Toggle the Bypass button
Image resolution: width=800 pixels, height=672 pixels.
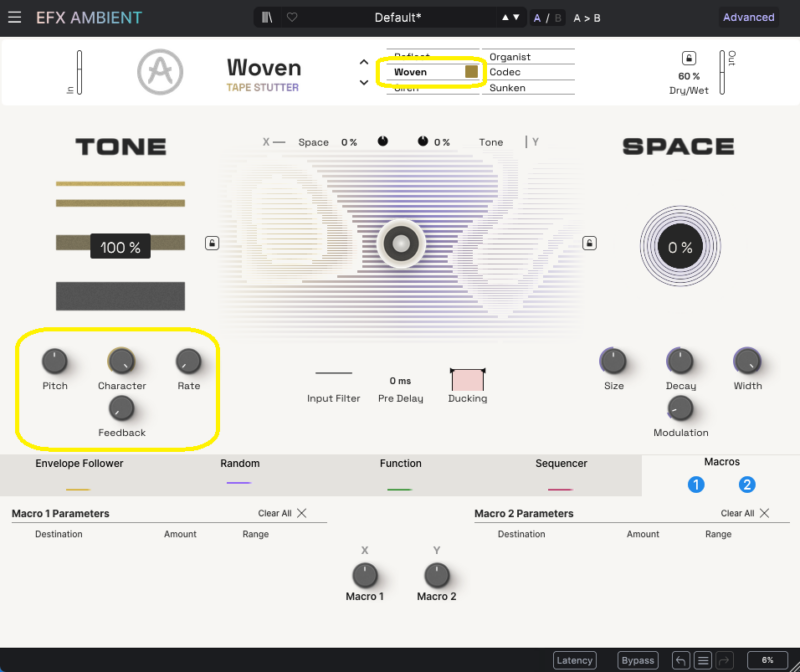637,660
